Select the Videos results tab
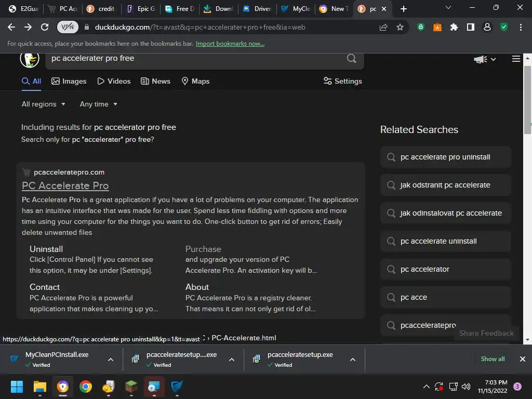This screenshot has width=532, height=399. (x=114, y=81)
